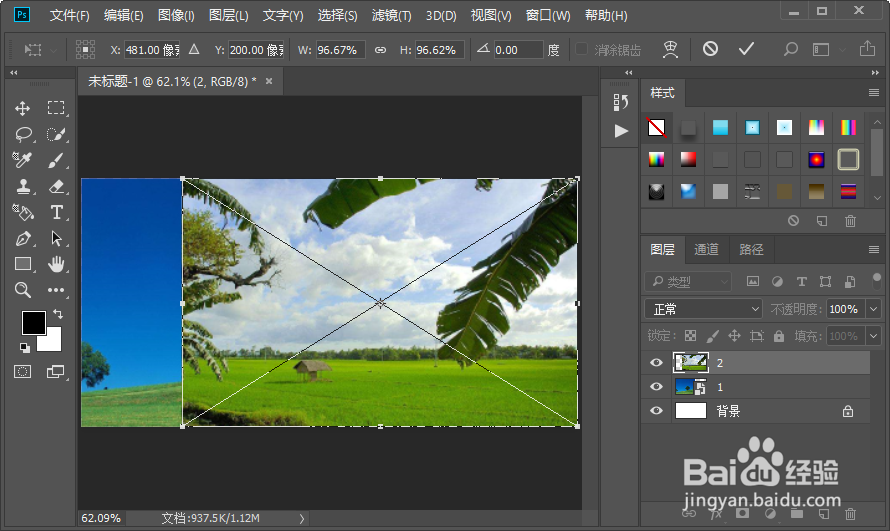Image resolution: width=890 pixels, height=531 pixels.
Task: Cancel the transform
Action: pyautogui.click(x=710, y=49)
